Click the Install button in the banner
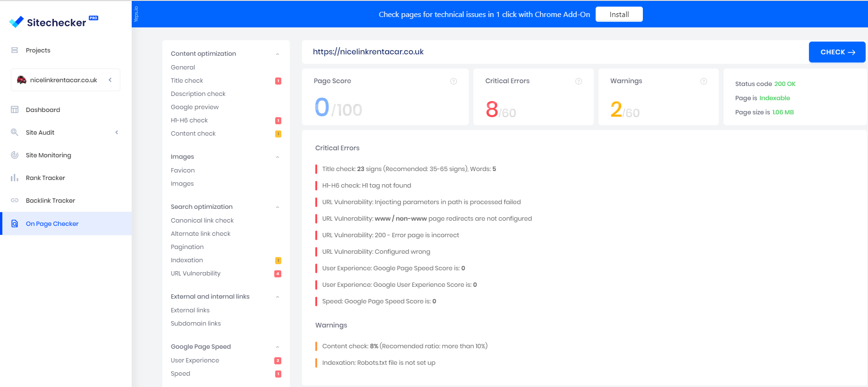The image size is (868, 387). click(x=619, y=14)
